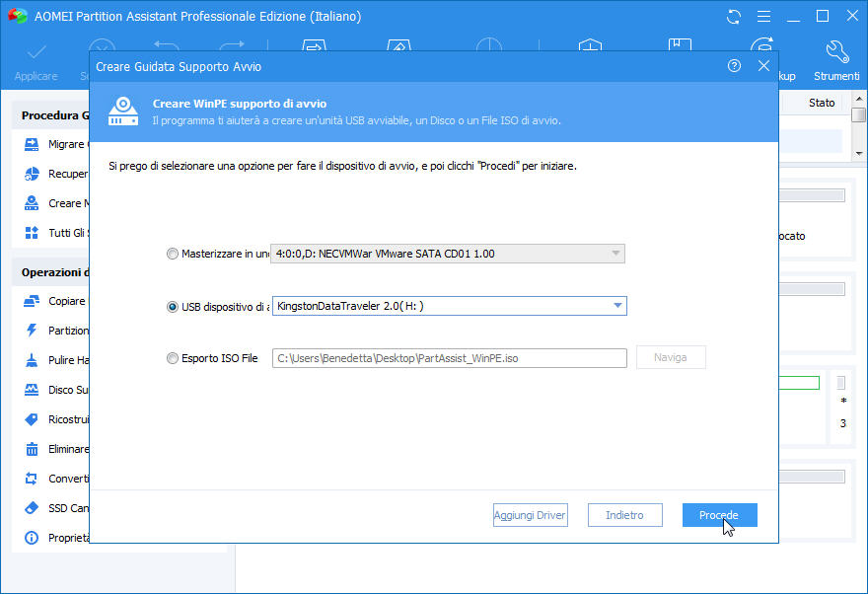868x594 pixels.
Task: Click scrollbar down arrow in disk list
Action: 858,153
